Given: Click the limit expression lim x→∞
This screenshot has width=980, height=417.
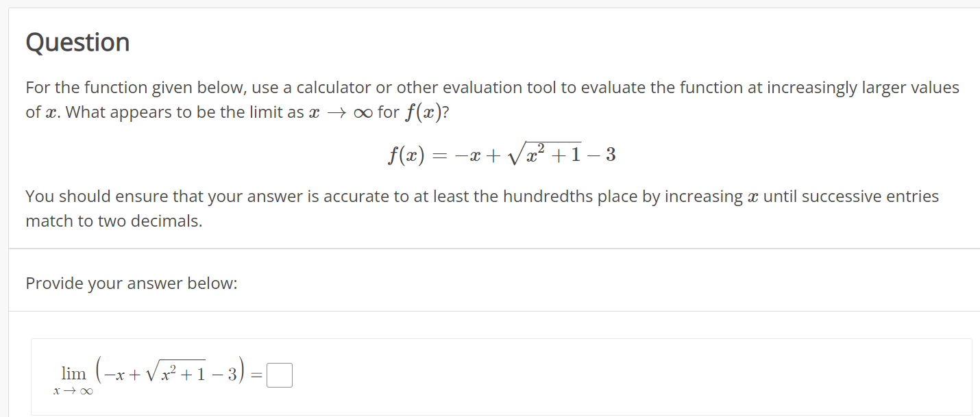Looking at the screenshot, I should tap(73, 378).
